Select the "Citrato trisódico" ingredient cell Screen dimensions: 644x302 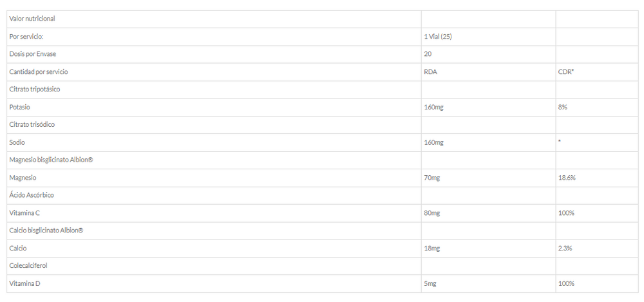coord(32,124)
